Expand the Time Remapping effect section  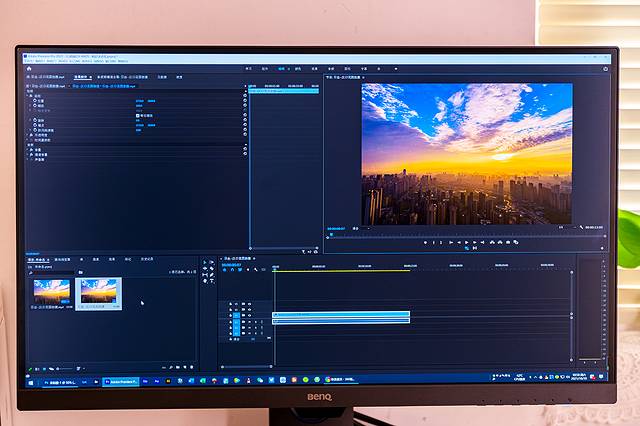[x=28, y=140]
